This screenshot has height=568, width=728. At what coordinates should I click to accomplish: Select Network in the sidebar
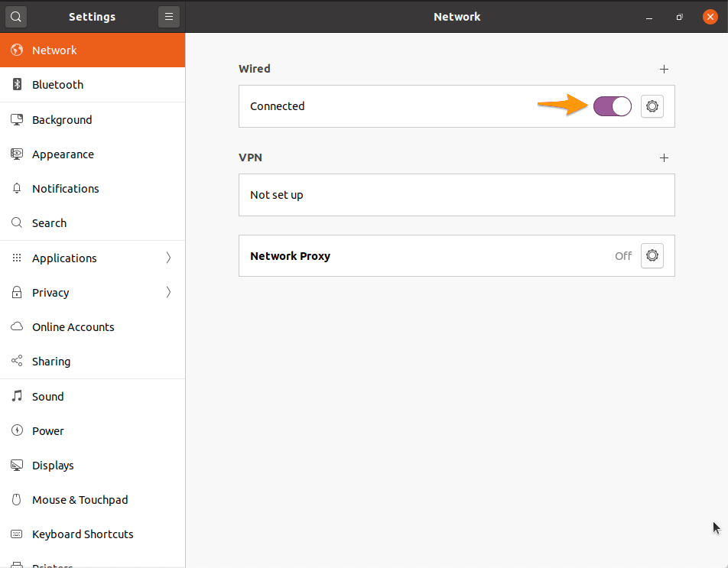click(x=54, y=50)
